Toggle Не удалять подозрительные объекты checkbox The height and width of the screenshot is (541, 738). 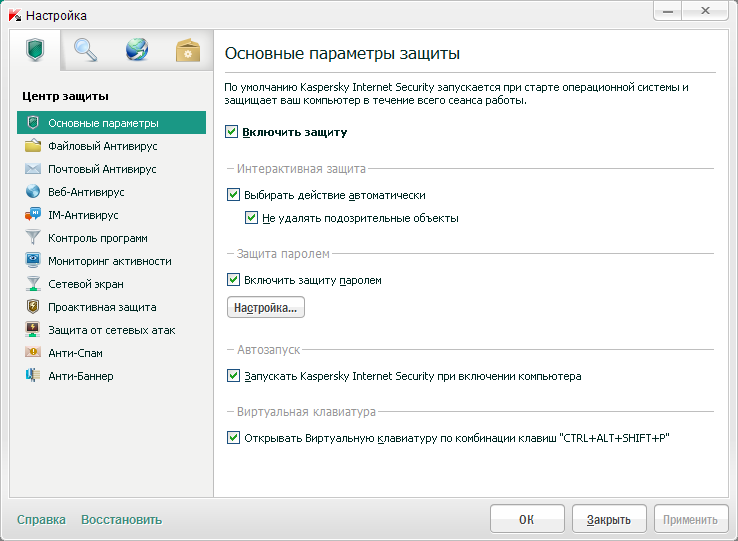click(x=251, y=218)
